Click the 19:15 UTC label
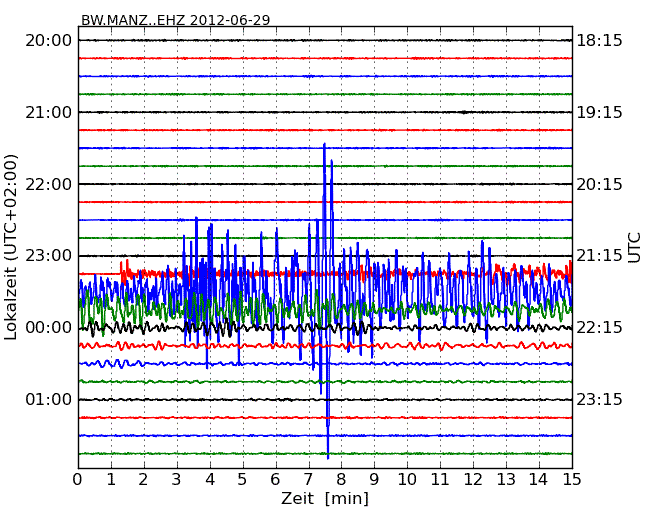The width and height of the screenshot is (650, 520). tap(599, 112)
